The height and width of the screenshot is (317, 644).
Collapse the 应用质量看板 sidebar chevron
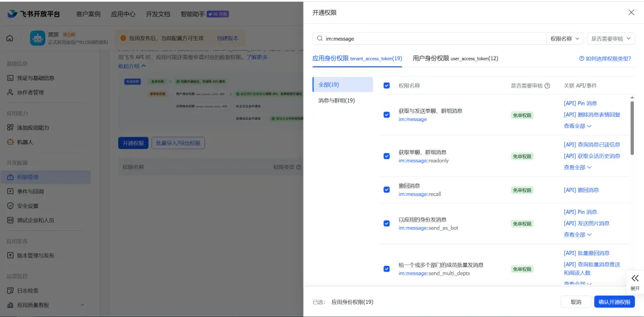(x=82, y=305)
